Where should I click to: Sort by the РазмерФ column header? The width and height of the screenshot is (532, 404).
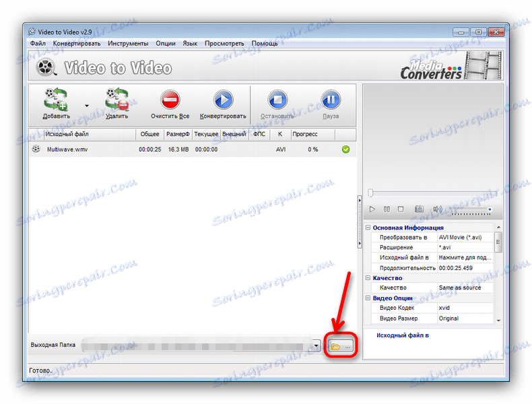coord(178,134)
